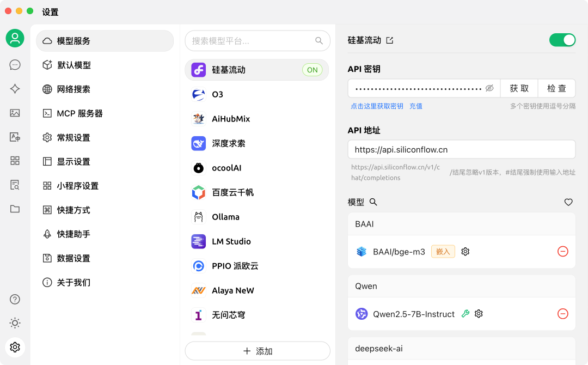The width and height of the screenshot is (588, 365).
Task: Select the PPIO 派欧云 provider
Action: pyautogui.click(x=257, y=266)
